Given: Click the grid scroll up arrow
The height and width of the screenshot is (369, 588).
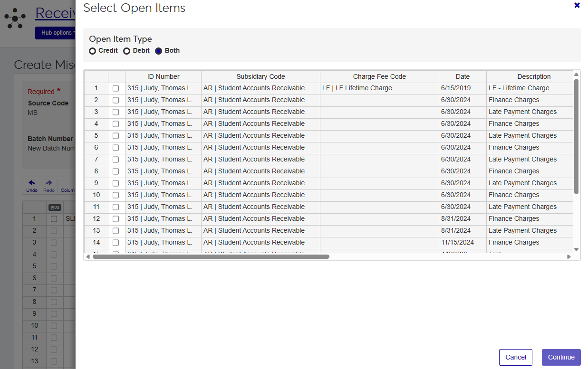Looking at the screenshot, I should [x=576, y=74].
